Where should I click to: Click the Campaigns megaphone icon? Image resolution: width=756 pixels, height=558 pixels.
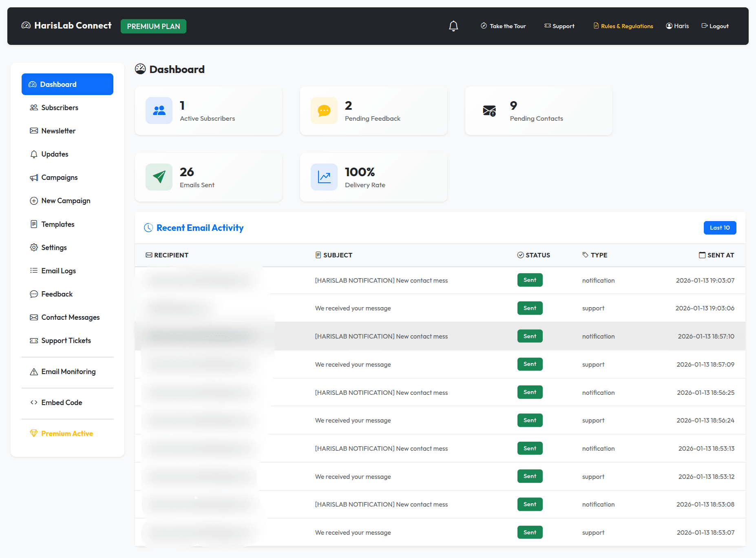[34, 177]
